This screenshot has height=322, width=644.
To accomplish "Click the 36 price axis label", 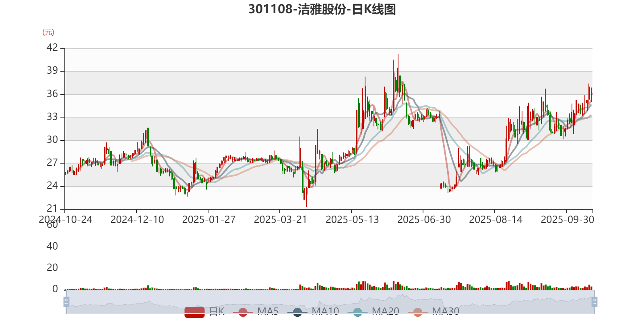I will [x=52, y=94].
